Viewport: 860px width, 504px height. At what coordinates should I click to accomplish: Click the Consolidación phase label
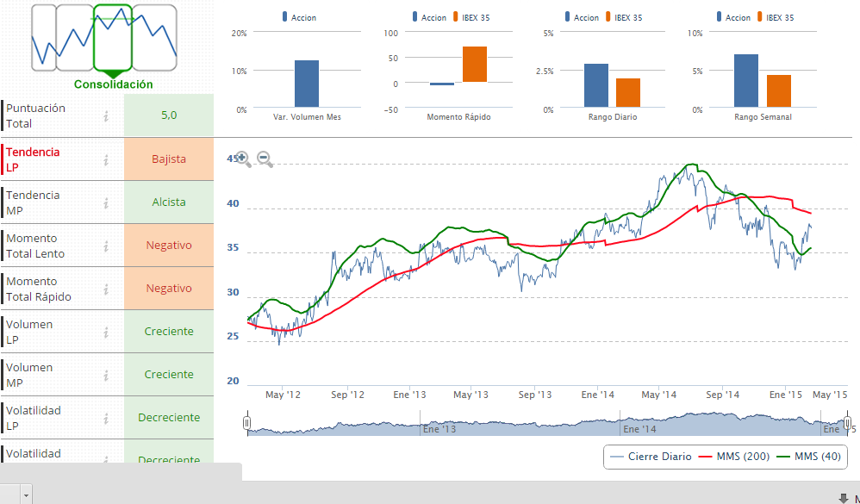pos(113,84)
